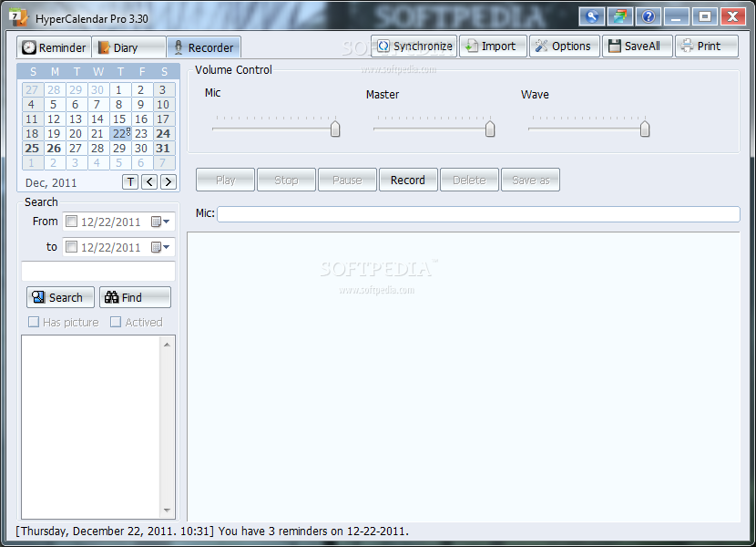Enable the From date checkbox
Image resolution: width=756 pixels, height=547 pixels.
(x=71, y=222)
